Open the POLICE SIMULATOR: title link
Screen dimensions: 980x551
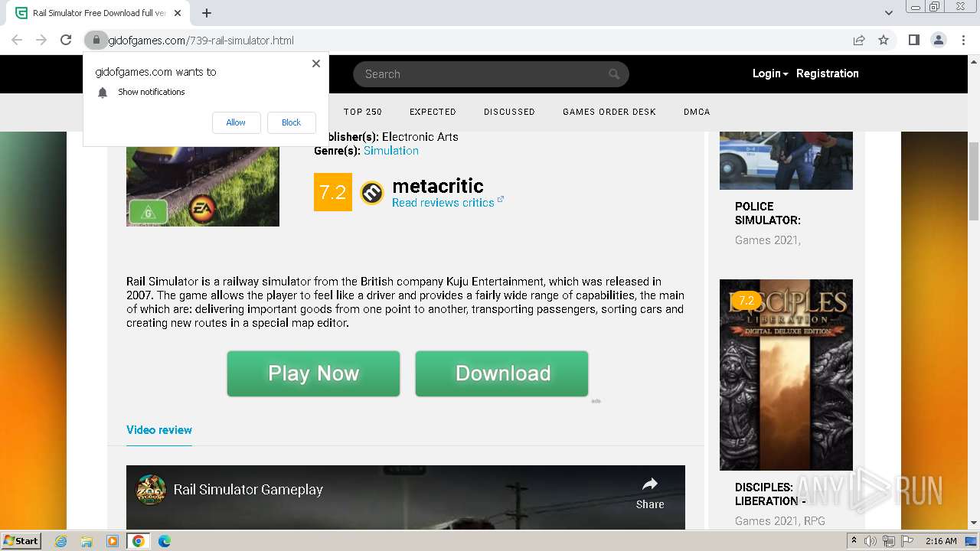pyautogui.click(x=768, y=214)
